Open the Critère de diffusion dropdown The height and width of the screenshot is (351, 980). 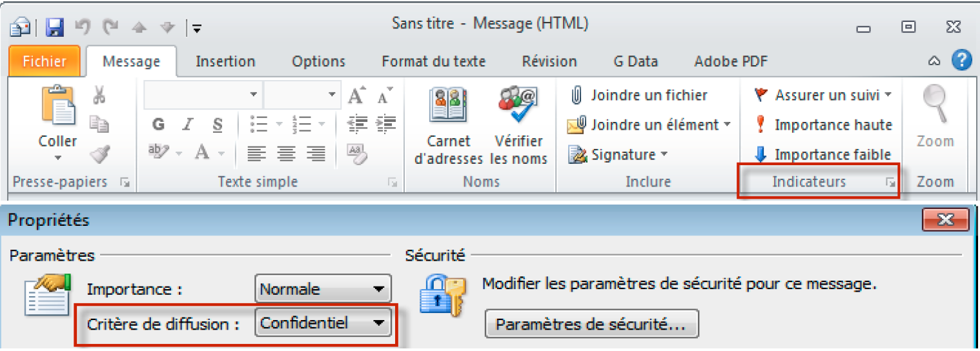[323, 323]
